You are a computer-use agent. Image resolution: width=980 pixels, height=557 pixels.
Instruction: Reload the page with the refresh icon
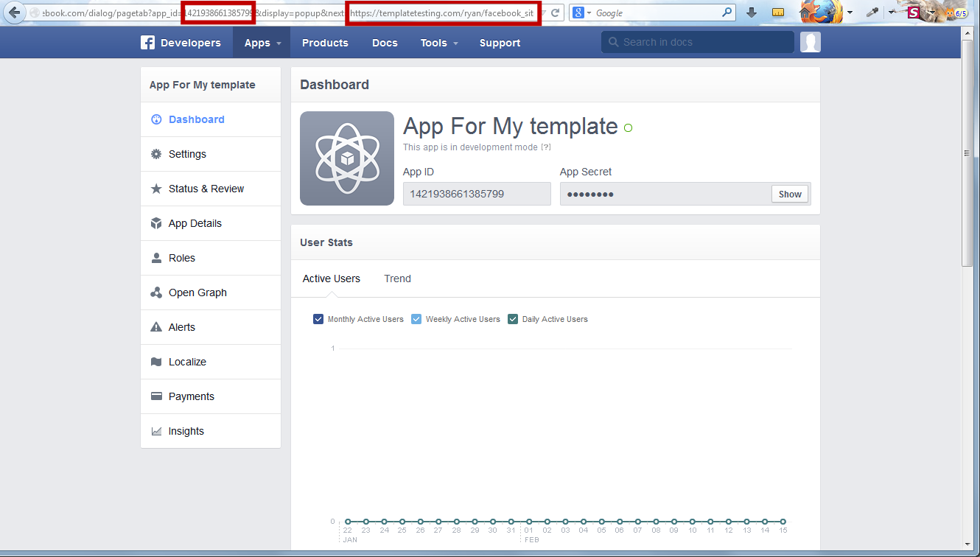pyautogui.click(x=556, y=13)
